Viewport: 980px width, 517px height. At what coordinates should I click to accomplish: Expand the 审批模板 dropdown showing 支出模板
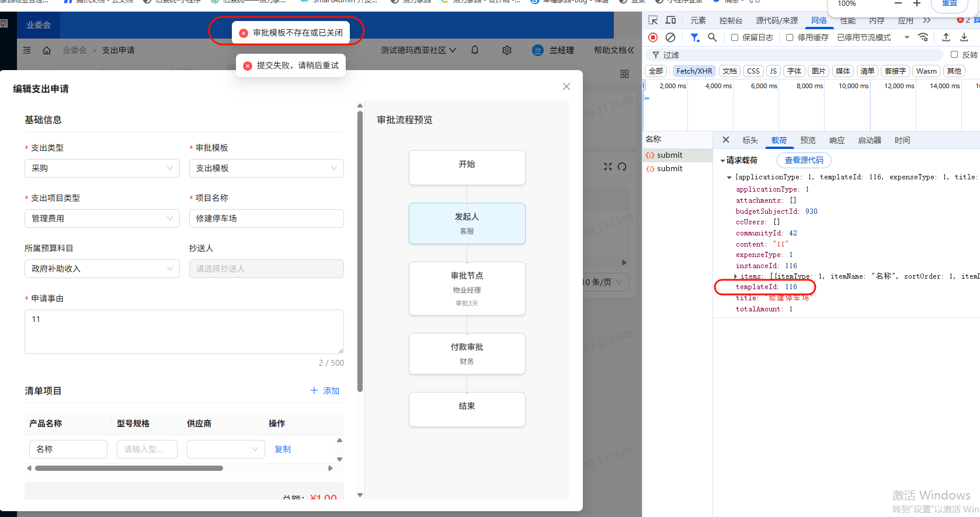(x=266, y=168)
